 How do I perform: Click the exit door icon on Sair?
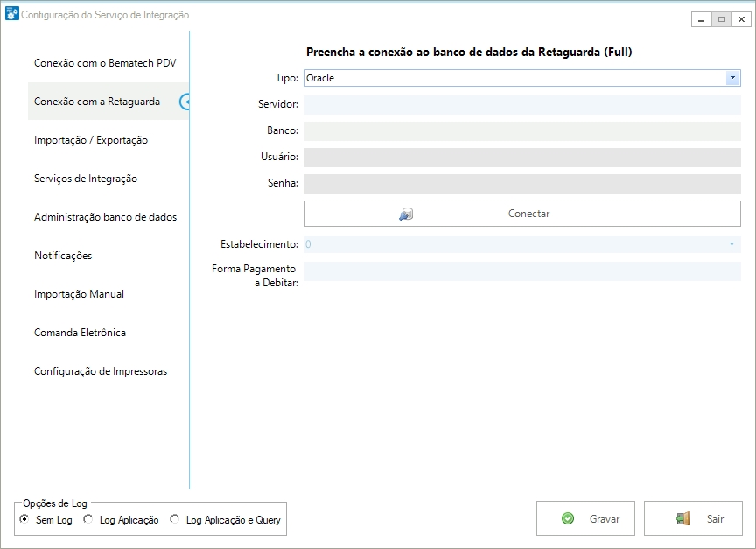coord(682,518)
